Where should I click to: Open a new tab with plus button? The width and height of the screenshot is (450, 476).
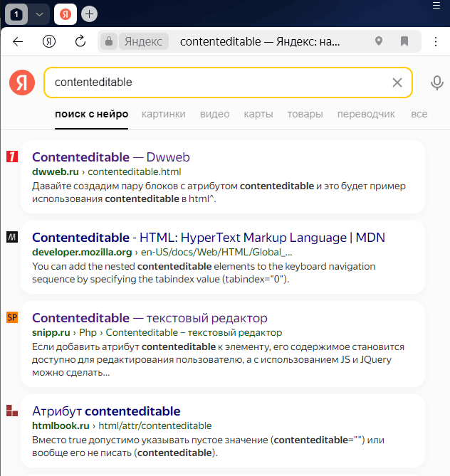tap(89, 14)
